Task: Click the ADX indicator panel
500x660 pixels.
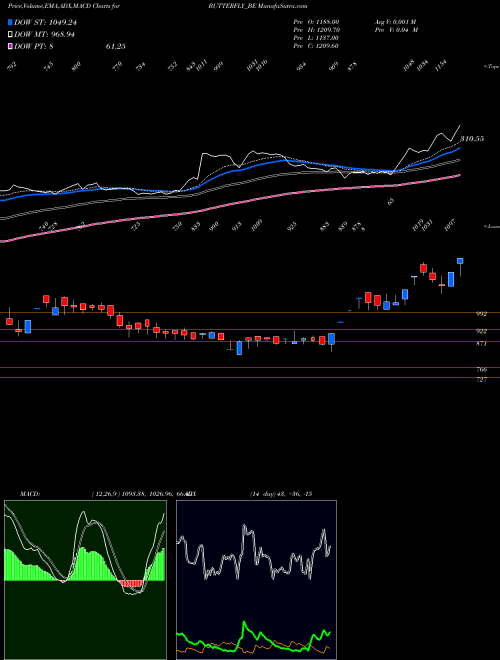Action: coord(256,580)
